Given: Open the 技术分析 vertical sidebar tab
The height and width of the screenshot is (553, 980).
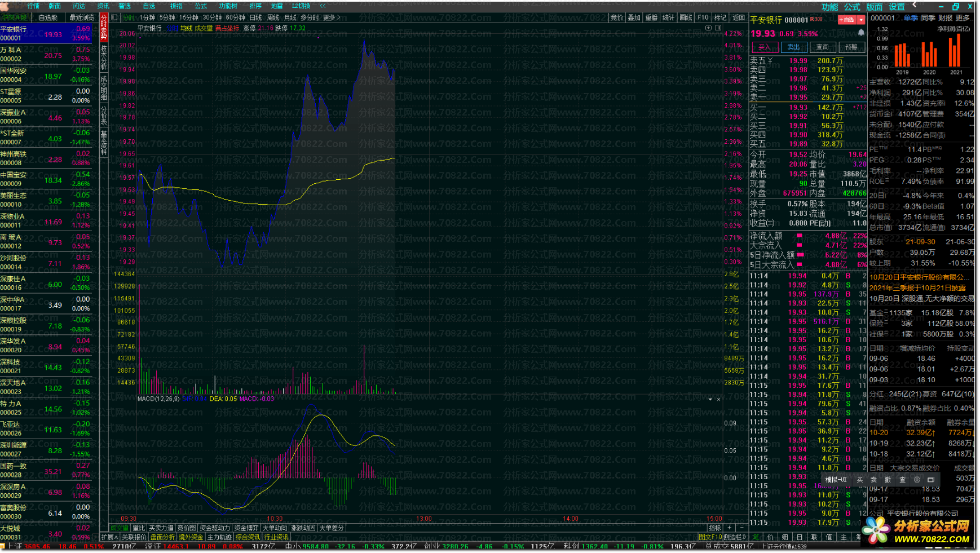Looking at the screenshot, I should tap(104, 57).
